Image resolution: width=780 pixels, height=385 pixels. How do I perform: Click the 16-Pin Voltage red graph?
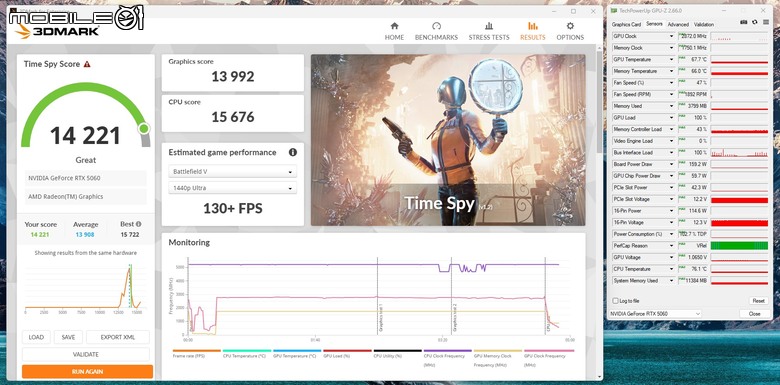(x=739, y=222)
